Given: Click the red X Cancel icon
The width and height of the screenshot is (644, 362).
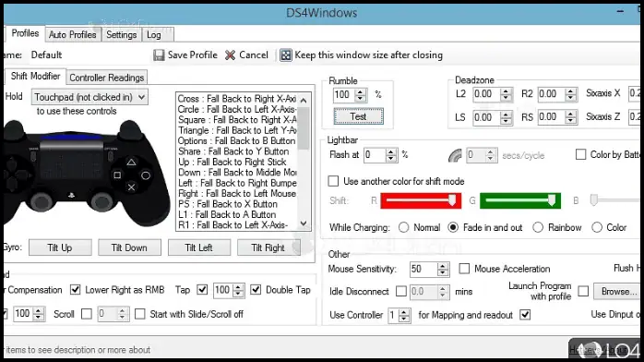Looking at the screenshot, I should [x=231, y=55].
